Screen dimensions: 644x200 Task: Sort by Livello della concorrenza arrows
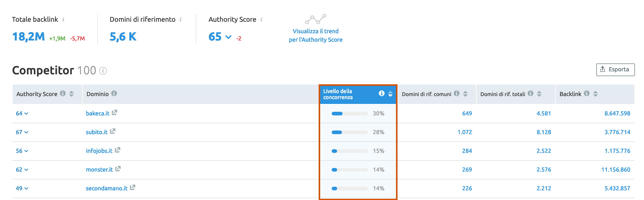(x=390, y=94)
